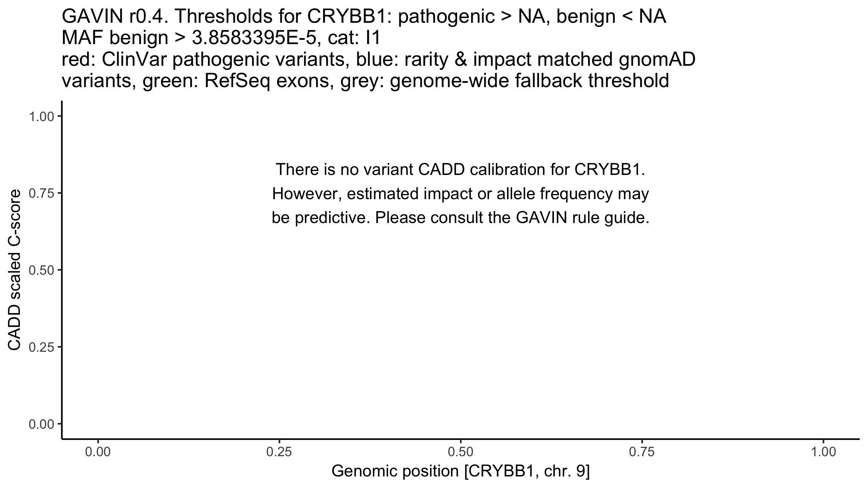Image resolution: width=868 pixels, height=488 pixels.
Task: Click the genome-wide fallback threshold text line
Action: click(365, 81)
